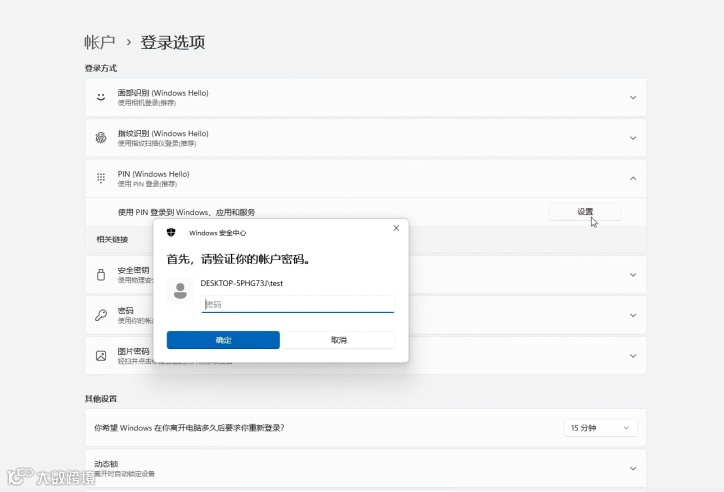Click the PIN (Windows Hello) label
The width and height of the screenshot is (724, 492).
click(153, 174)
